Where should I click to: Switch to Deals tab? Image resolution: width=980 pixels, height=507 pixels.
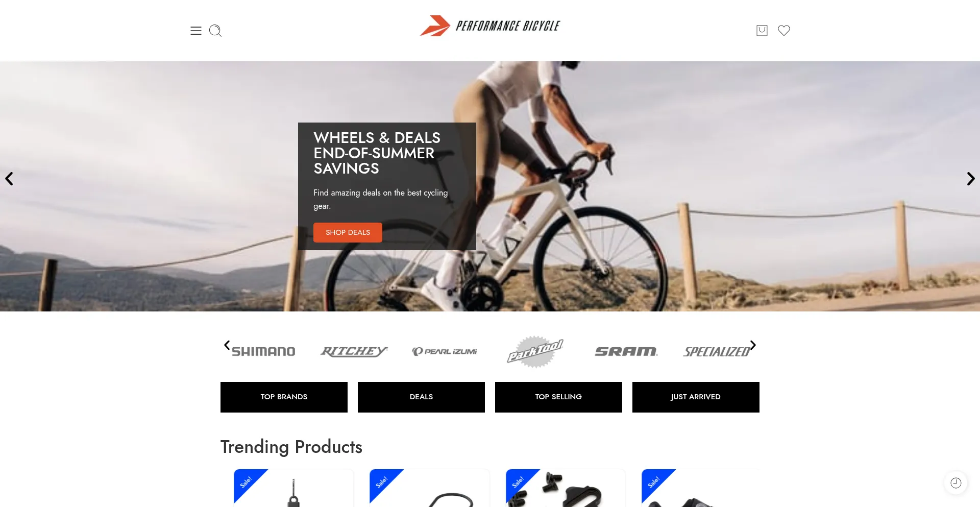421,397
